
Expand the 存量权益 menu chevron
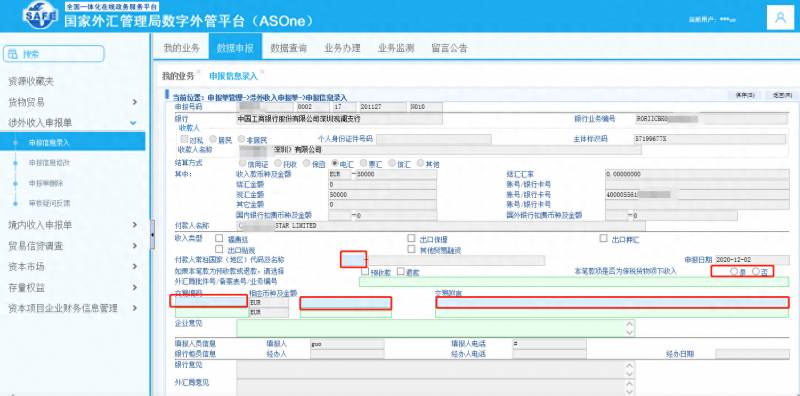pyautogui.click(x=134, y=287)
